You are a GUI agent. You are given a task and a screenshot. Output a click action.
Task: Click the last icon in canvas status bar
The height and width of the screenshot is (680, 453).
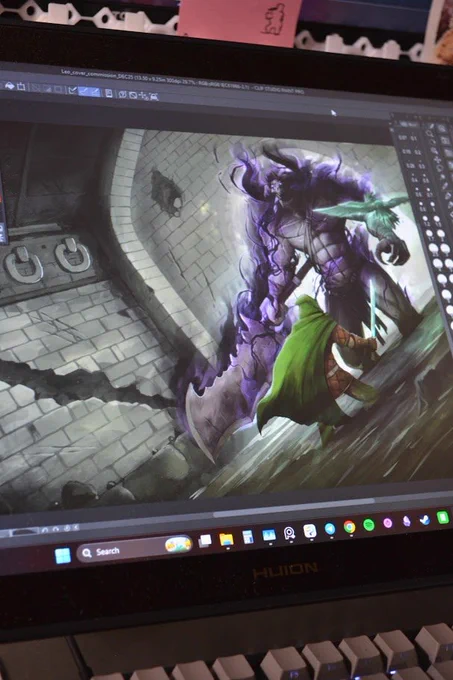pos(76,527)
